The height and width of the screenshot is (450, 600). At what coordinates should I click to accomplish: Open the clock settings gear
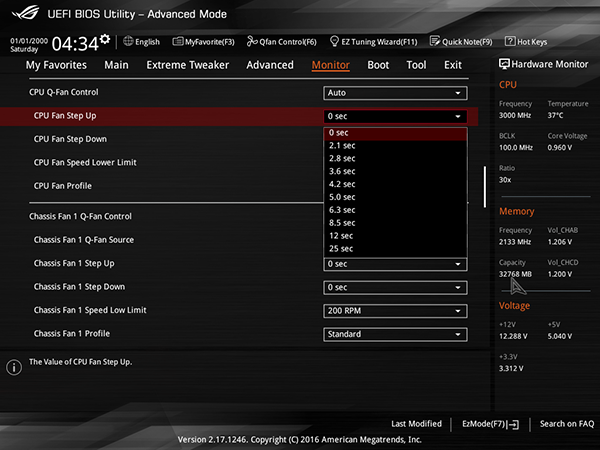[x=105, y=39]
